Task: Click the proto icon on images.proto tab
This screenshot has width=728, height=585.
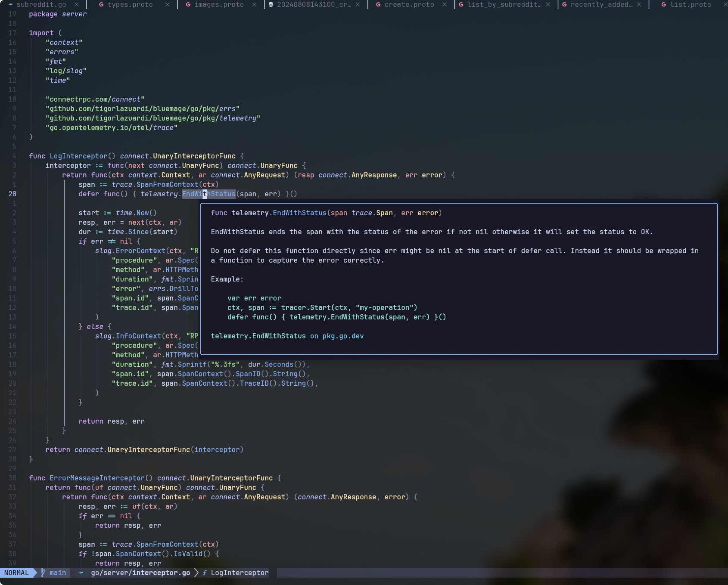Action: [188, 4]
